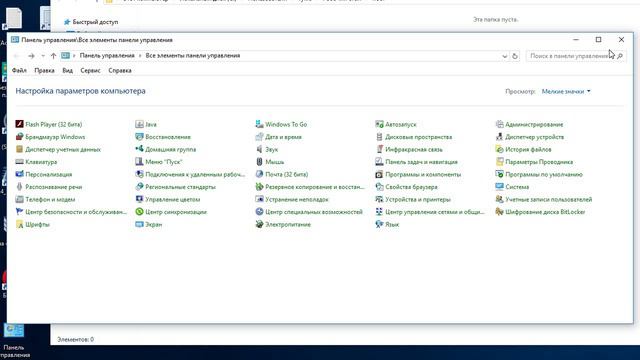Screen dimensions: 640x360
Task: Expand chevron after Панель управления breadcrumb
Action: tap(140, 56)
